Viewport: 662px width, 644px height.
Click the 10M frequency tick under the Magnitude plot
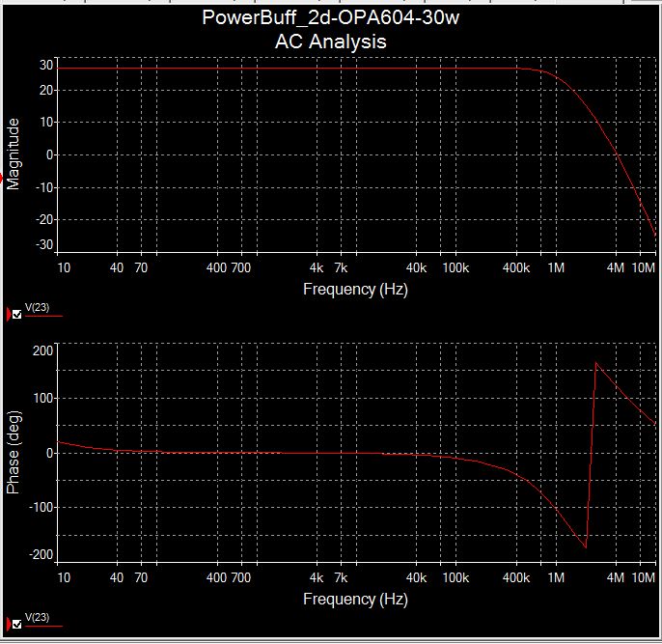[644, 267]
